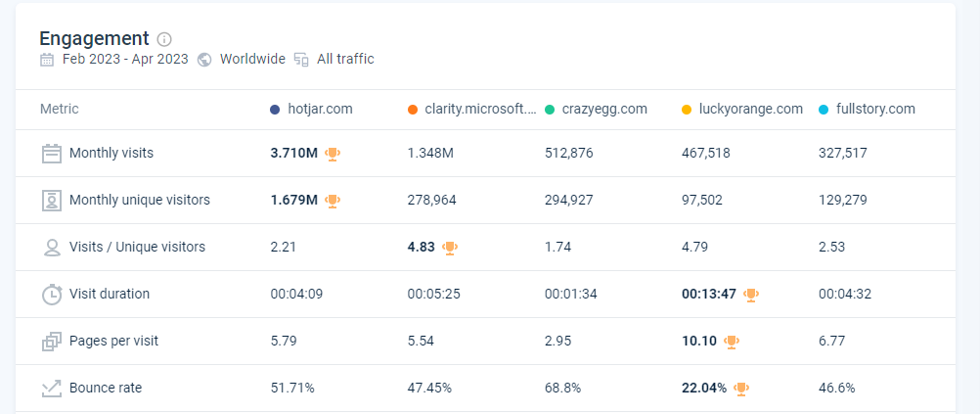Click the globe icon beside Worldwide

pyautogui.click(x=203, y=60)
